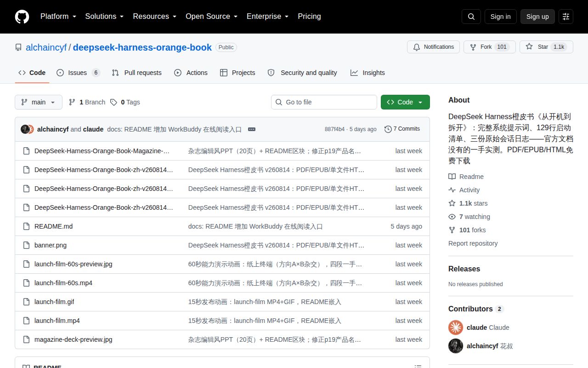Open the green Code dropdown
This screenshot has width=588, height=368.
[405, 102]
